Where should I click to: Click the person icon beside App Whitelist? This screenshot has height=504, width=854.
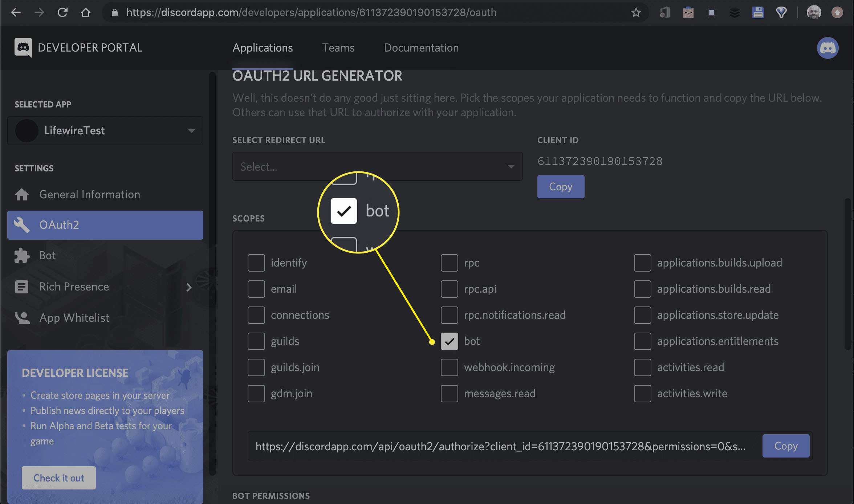pos(22,318)
